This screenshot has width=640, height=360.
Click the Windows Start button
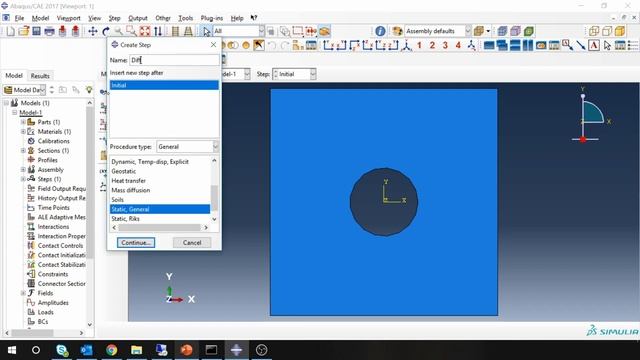pos(12,350)
